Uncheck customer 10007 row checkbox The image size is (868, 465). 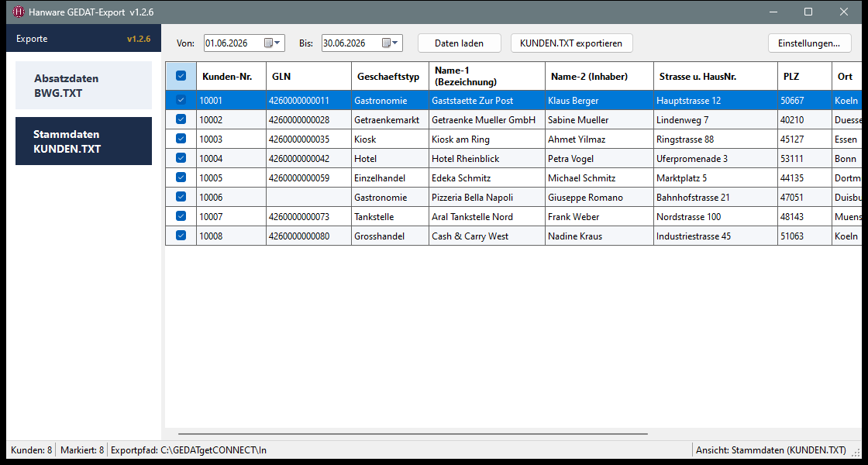coord(181,216)
